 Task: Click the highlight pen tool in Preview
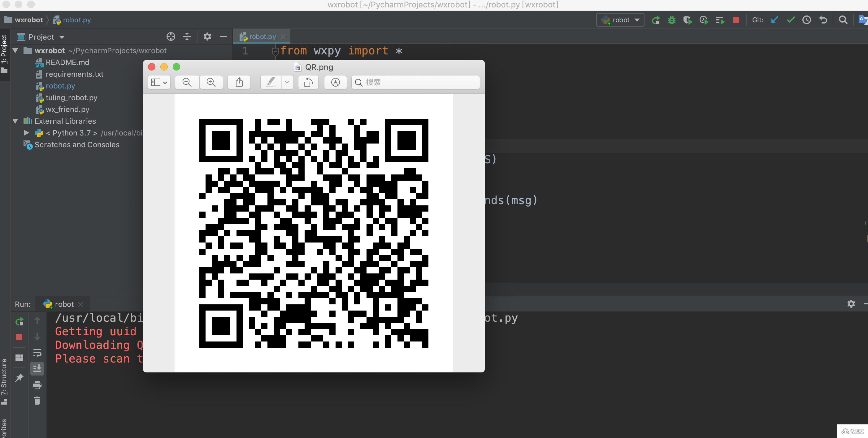click(271, 83)
